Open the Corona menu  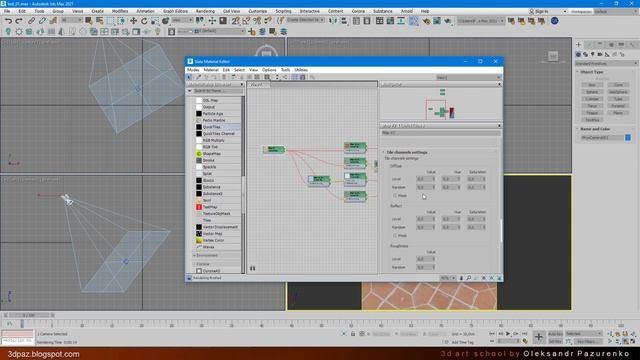point(358,11)
